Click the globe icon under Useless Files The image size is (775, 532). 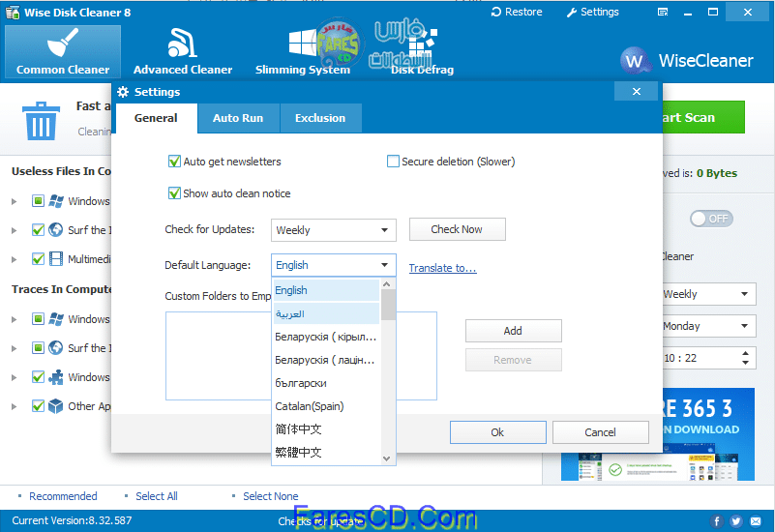coord(56,229)
